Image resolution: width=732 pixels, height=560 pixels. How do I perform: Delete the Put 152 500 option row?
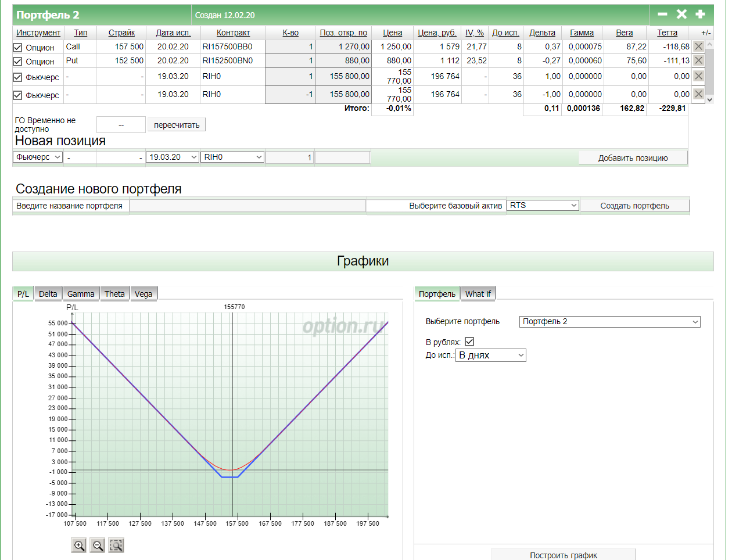pyautogui.click(x=698, y=60)
